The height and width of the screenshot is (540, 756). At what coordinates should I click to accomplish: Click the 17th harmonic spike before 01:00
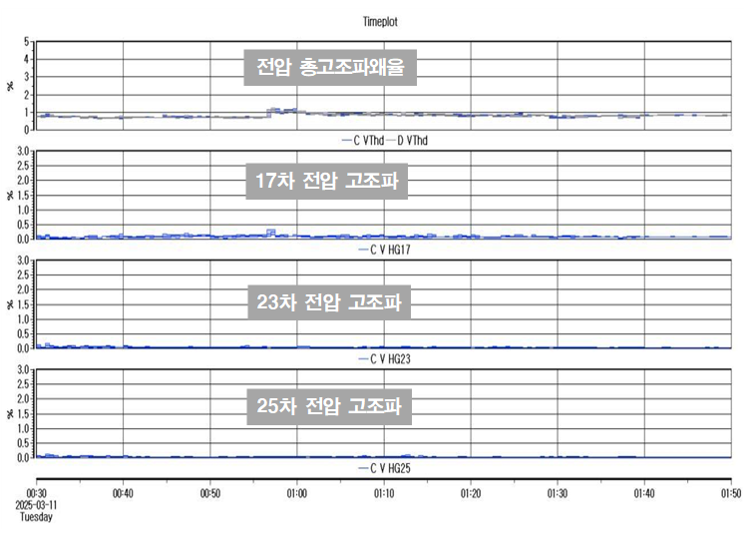pyautogui.click(x=270, y=232)
